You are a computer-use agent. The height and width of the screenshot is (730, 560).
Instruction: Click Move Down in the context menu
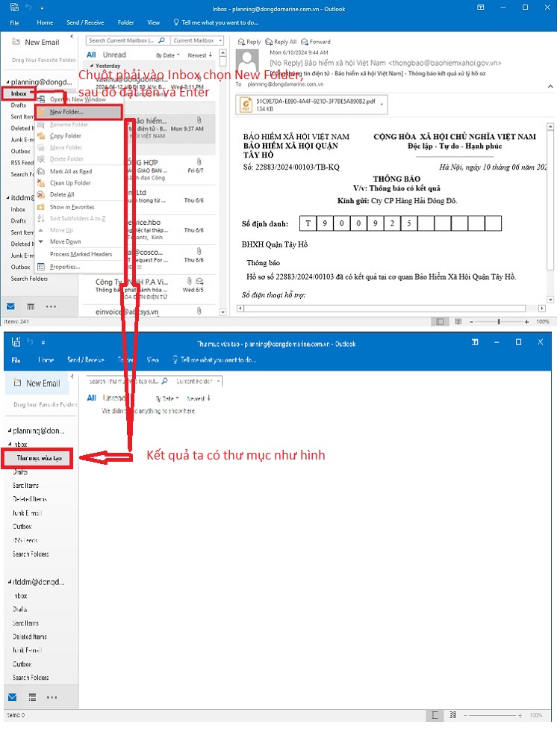65,242
